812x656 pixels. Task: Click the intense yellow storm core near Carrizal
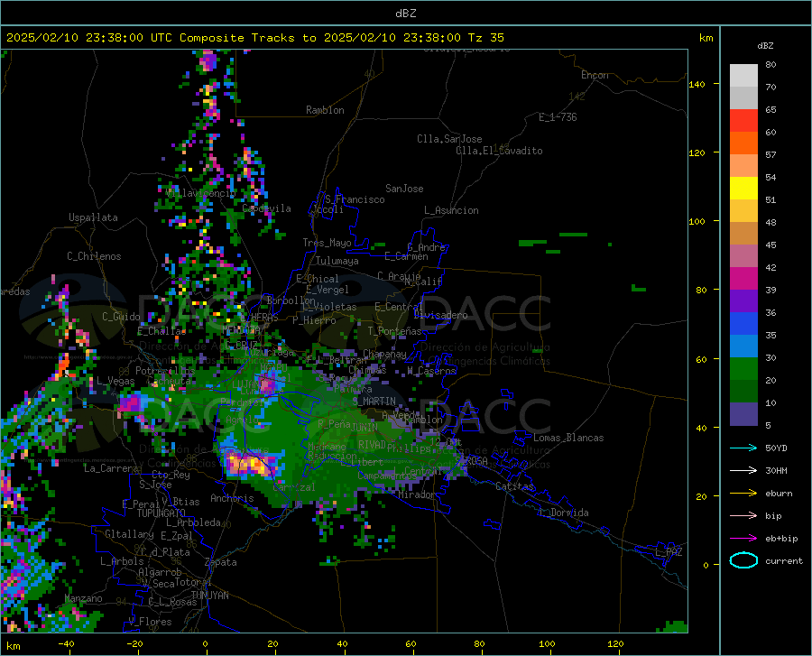pos(251,464)
